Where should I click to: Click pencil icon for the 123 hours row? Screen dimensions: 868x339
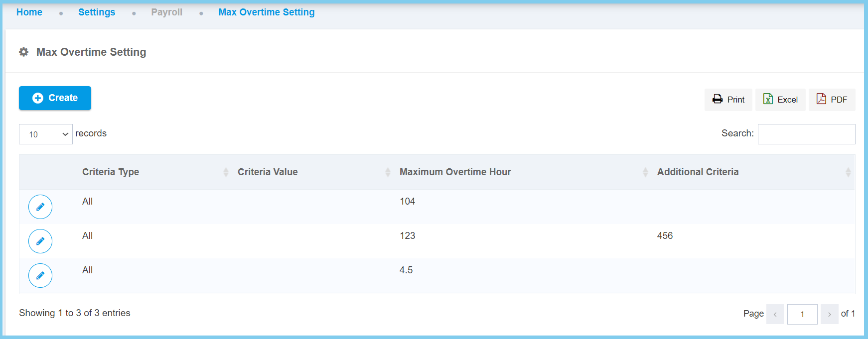(x=40, y=241)
